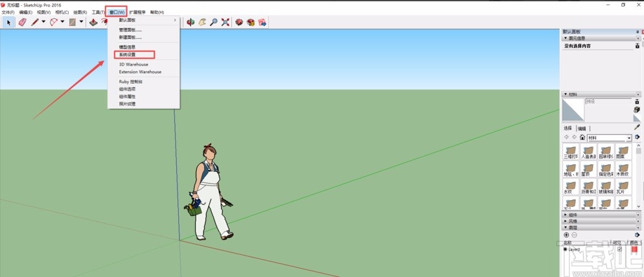644x277 pixels.
Task: Open the Line tool dropdown arrow
Action: tap(43, 22)
